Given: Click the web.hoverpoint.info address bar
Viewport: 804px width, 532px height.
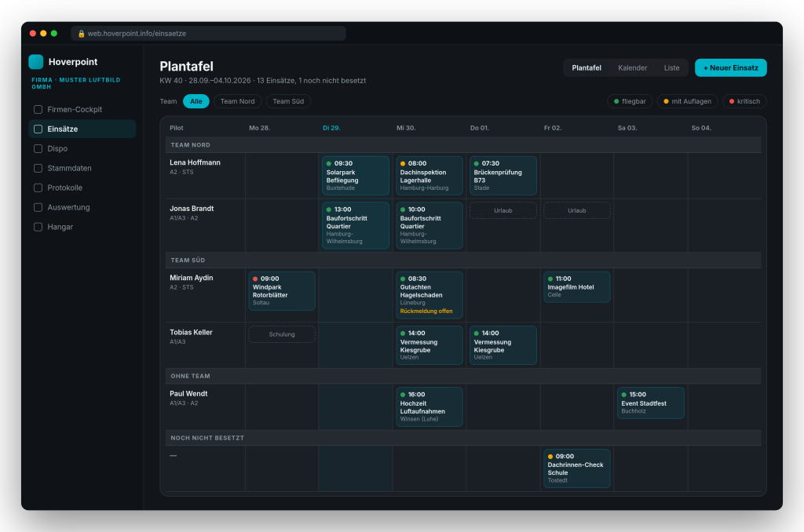Looking at the screenshot, I should point(208,34).
